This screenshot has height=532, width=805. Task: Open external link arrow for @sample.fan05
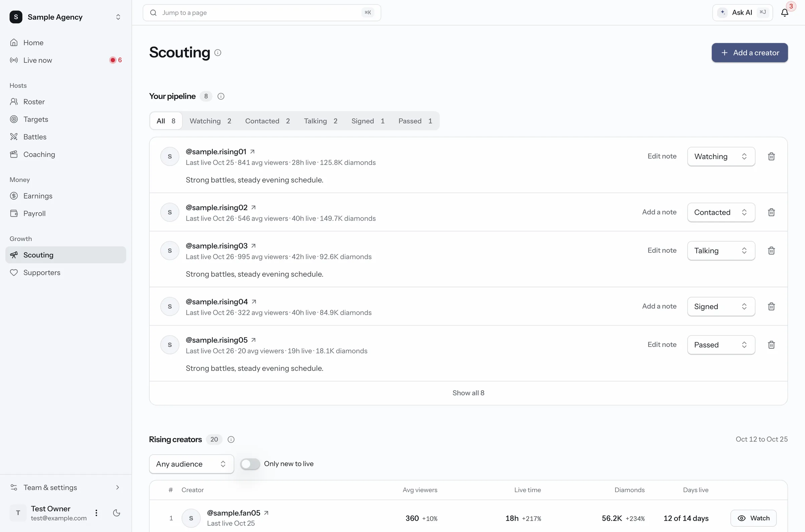coord(266,513)
